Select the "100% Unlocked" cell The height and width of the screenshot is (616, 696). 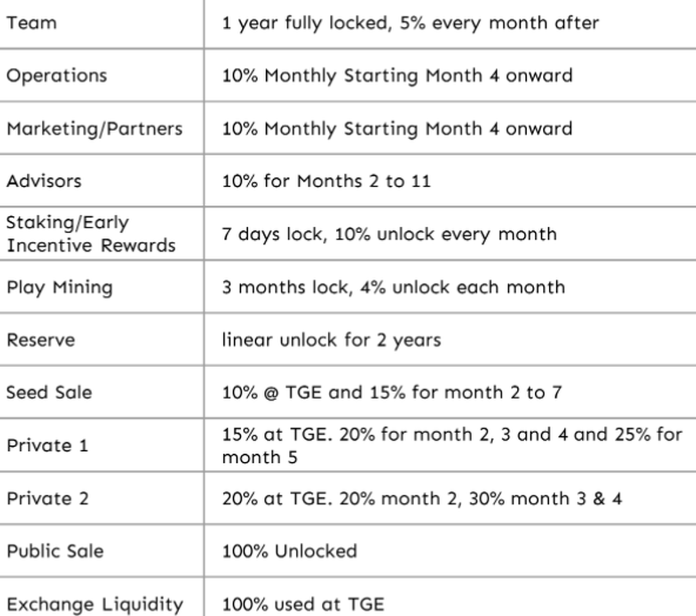coord(289,551)
